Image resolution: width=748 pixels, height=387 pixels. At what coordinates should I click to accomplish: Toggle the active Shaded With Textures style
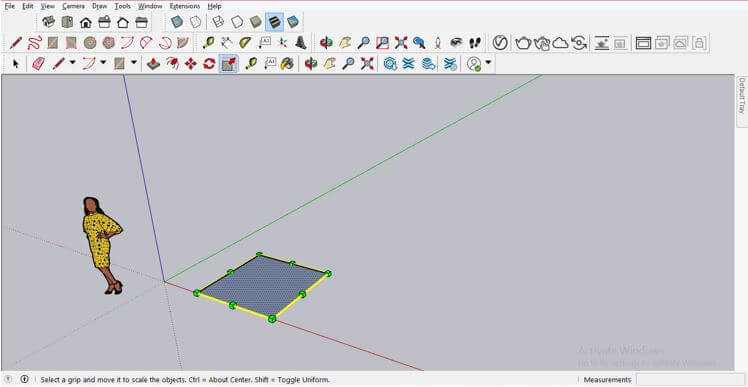point(274,22)
